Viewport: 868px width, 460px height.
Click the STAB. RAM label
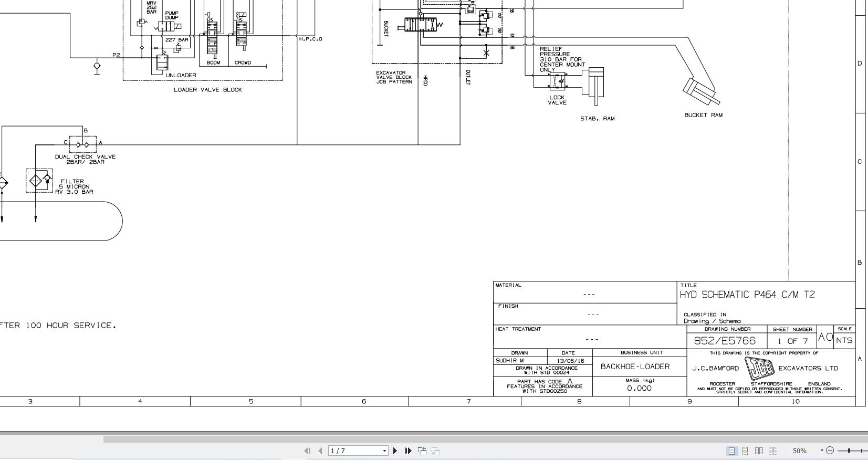(598, 119)
